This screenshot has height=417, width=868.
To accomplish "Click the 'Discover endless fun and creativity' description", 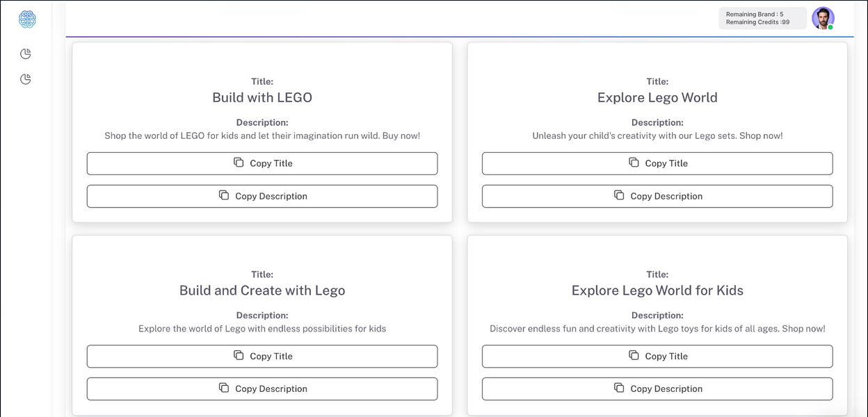I will point(657,329).
